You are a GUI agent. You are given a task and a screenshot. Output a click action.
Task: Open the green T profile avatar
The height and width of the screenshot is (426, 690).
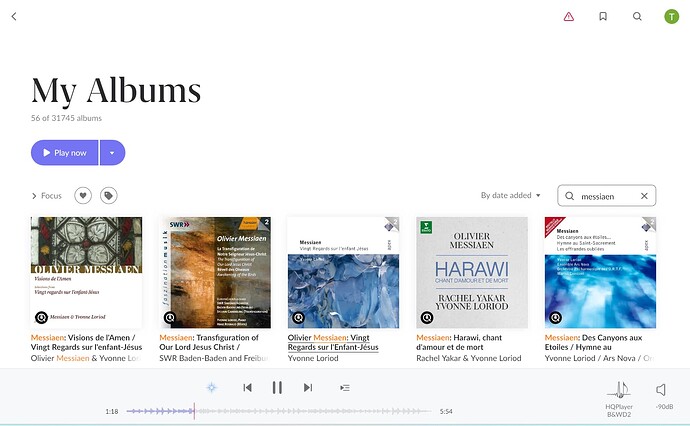click(671, 17)
